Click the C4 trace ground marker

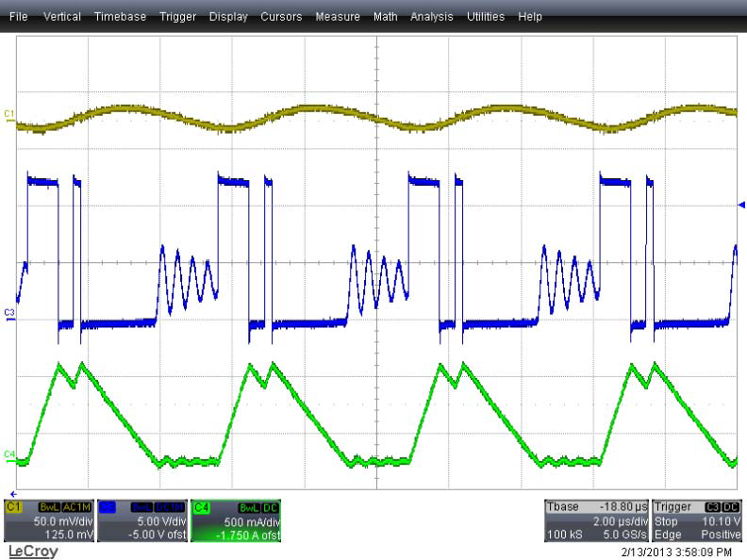(x=9, y=454)
